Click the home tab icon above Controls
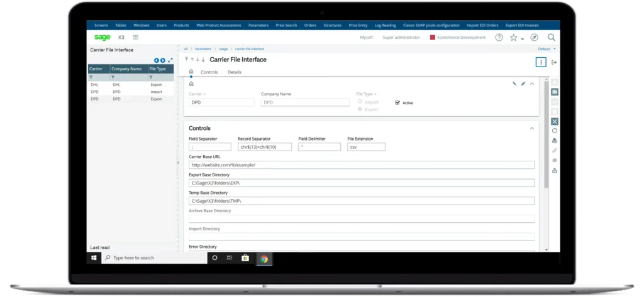Screen dimensions: 644x297 (191, 72)
